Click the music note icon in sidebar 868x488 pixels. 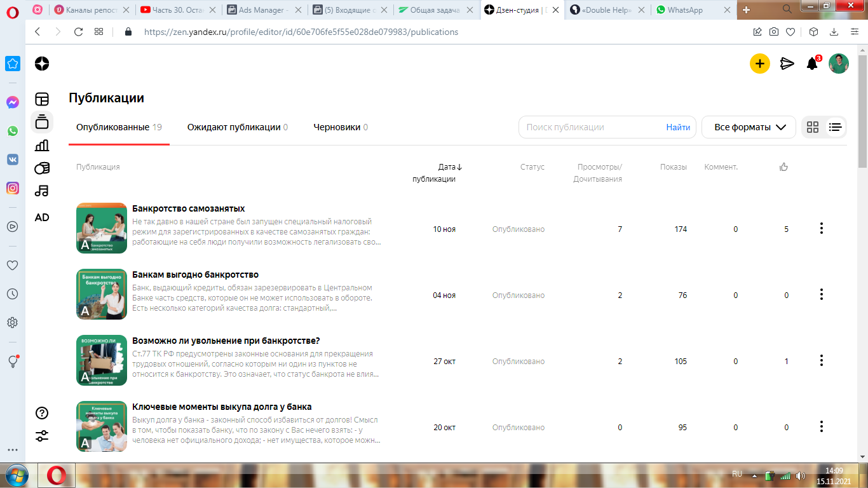[42, 191]
